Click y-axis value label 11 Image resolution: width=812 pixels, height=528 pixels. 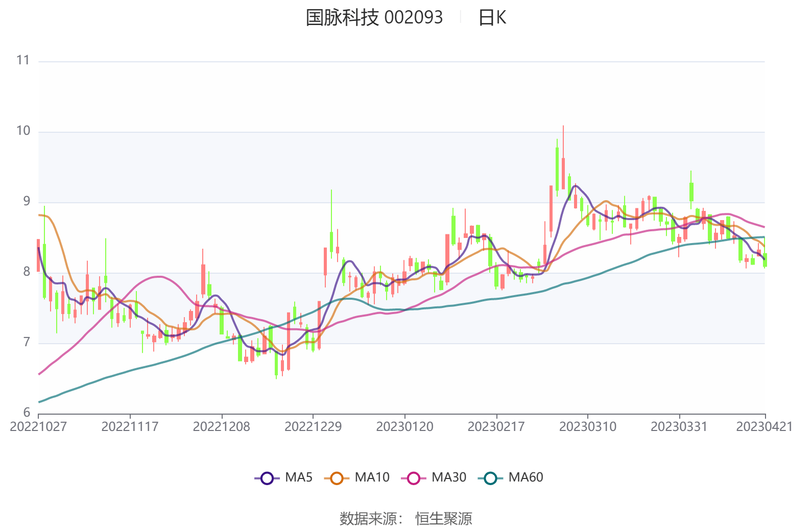pyautogui.click(x=23, y=60)
